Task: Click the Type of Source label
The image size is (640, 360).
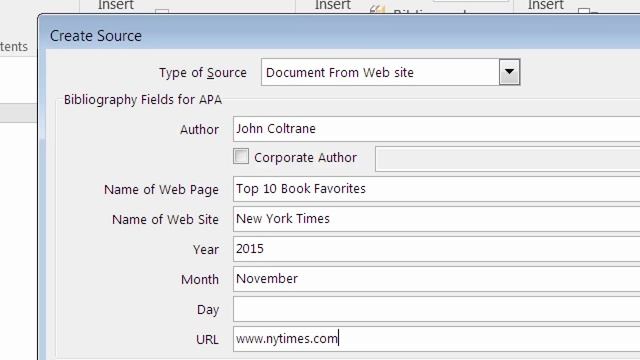Action: 203,73
